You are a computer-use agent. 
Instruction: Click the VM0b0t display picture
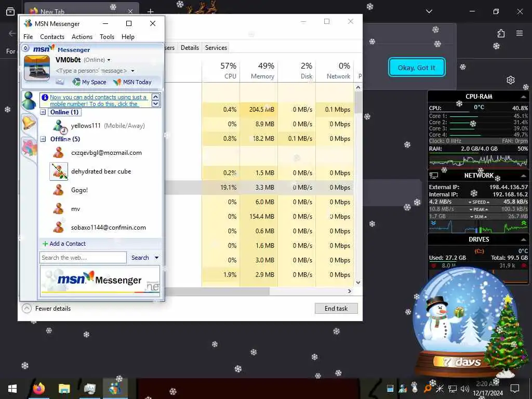[x=37, y=69]
